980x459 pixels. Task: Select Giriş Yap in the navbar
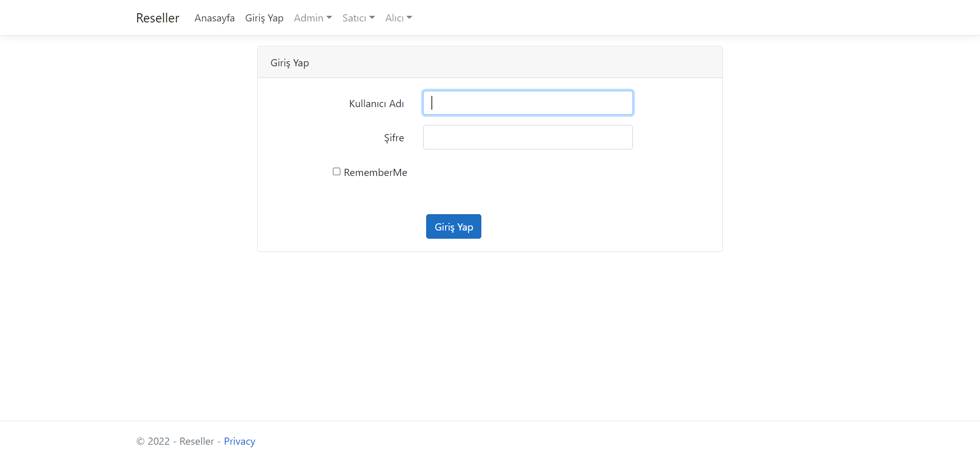pos(264,18)
